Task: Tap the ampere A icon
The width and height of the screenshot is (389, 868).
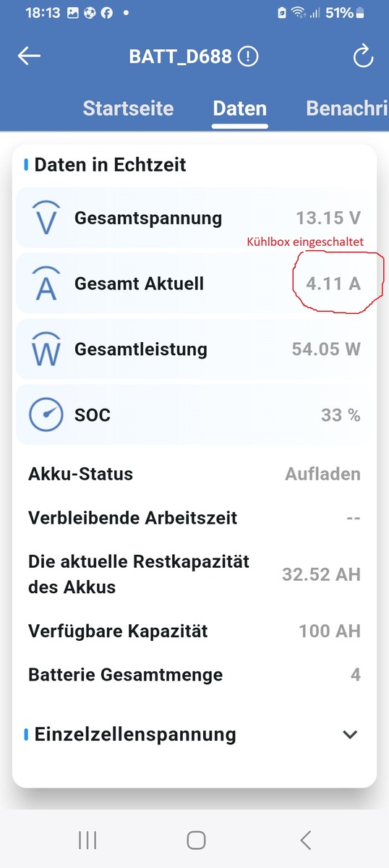Action: [46, 284]
